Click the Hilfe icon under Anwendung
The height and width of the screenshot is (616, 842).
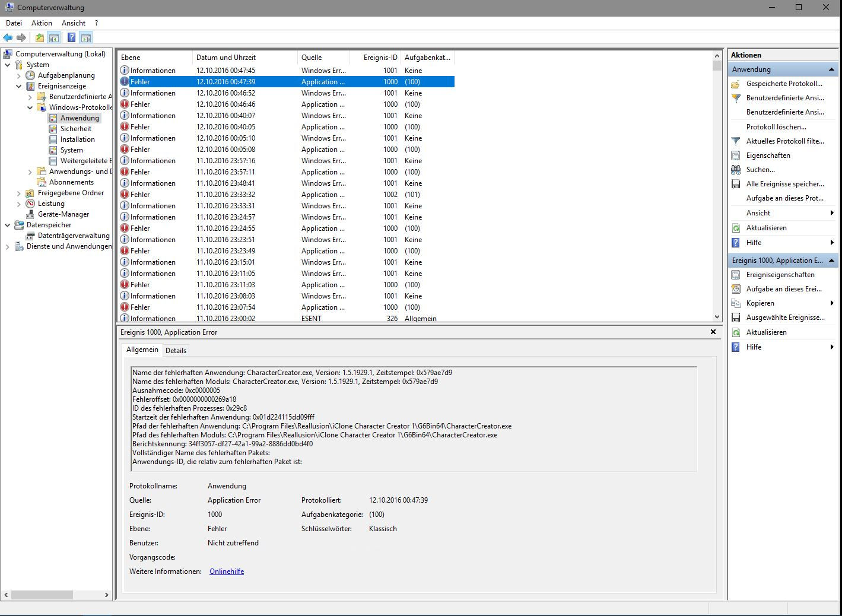pos(736,243)
